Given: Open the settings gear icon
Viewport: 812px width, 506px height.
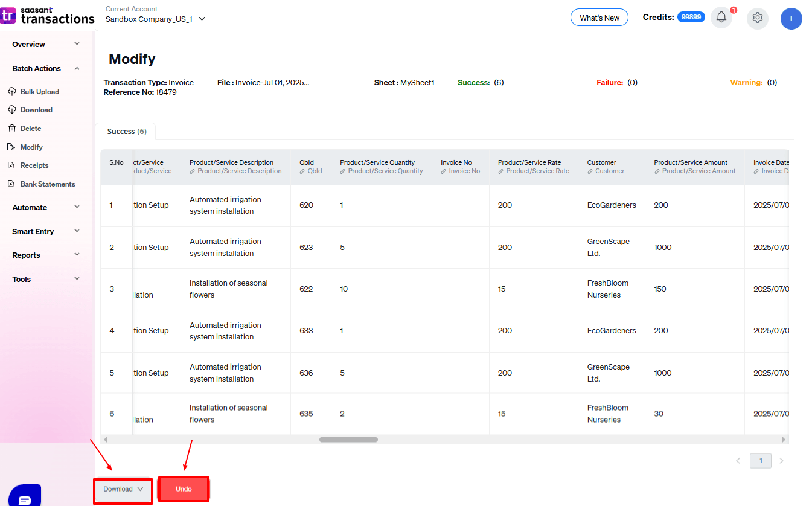Looking at the screenshot, I should pyautogui.click(x=758, y=18).
